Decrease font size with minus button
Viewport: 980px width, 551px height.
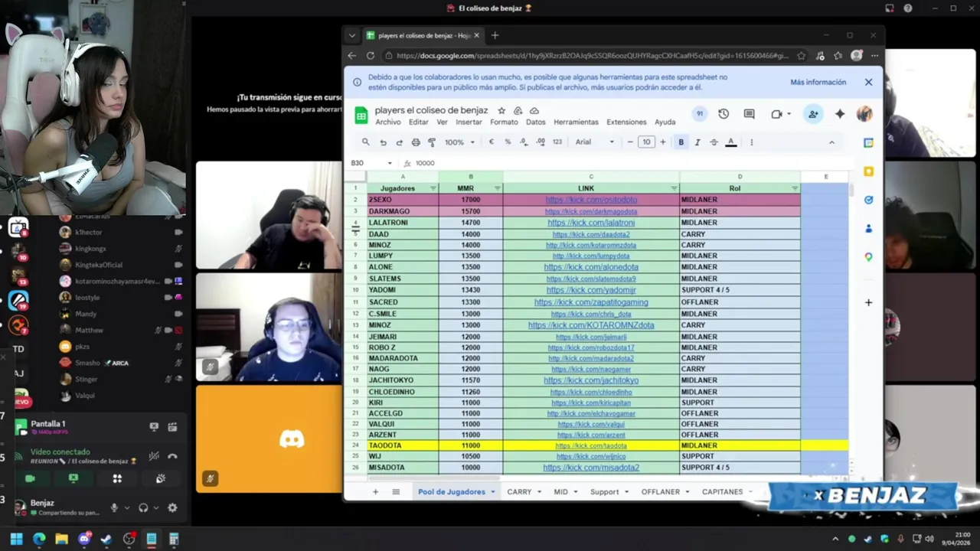pos(630,142)
